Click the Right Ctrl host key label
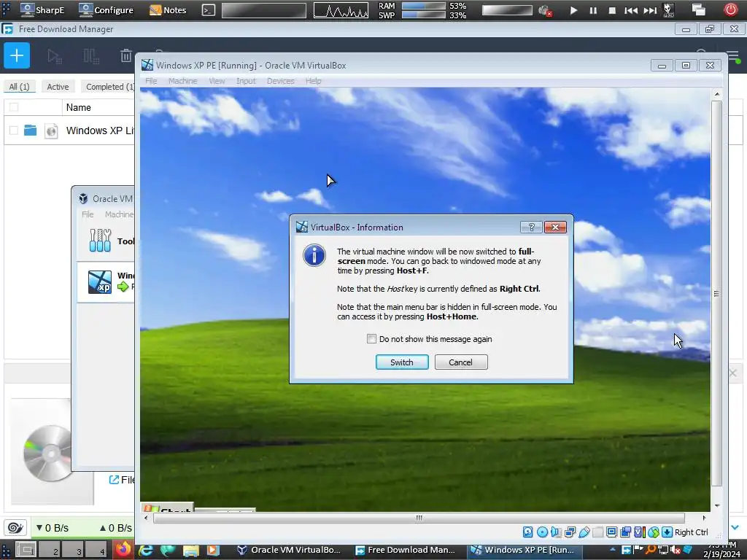The image size is (747, 560). 692,532
